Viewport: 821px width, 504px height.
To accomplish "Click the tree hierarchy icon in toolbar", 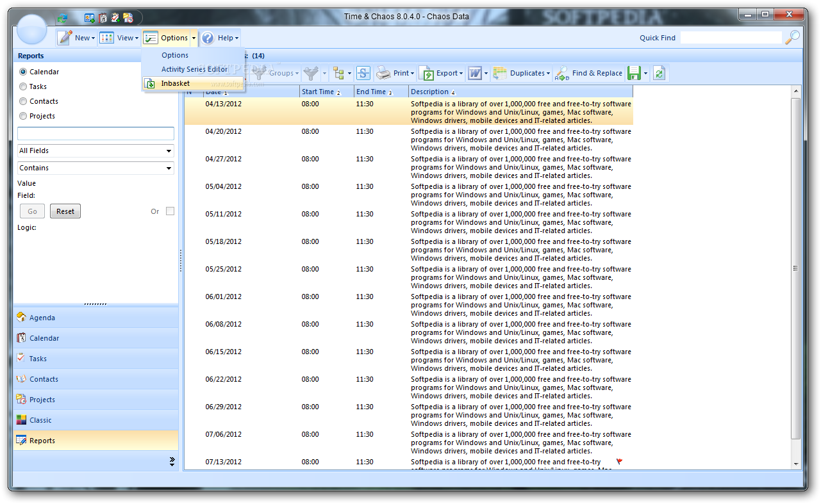I will [338, 73].
